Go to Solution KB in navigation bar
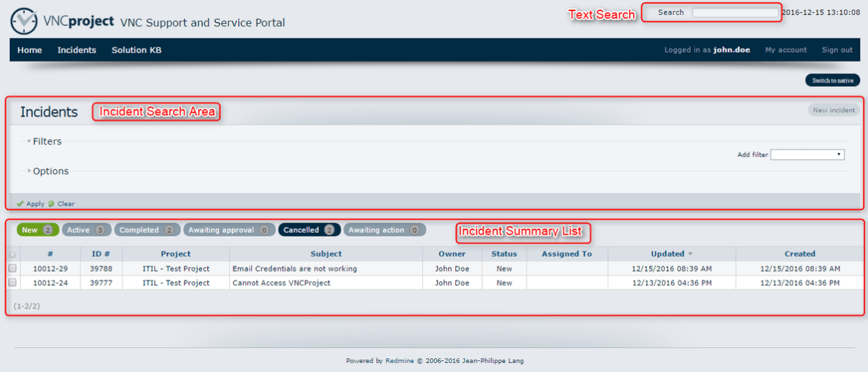This screenshot has height=372, width=868. pyautogui.click(x=136, y=50)
